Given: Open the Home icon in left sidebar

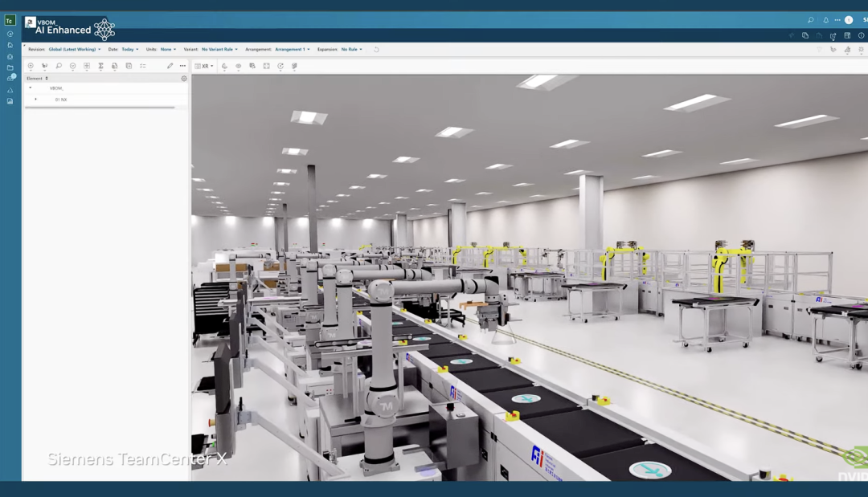Looking at the screenshot, I should pyautogui.click(x=10, y=45).
